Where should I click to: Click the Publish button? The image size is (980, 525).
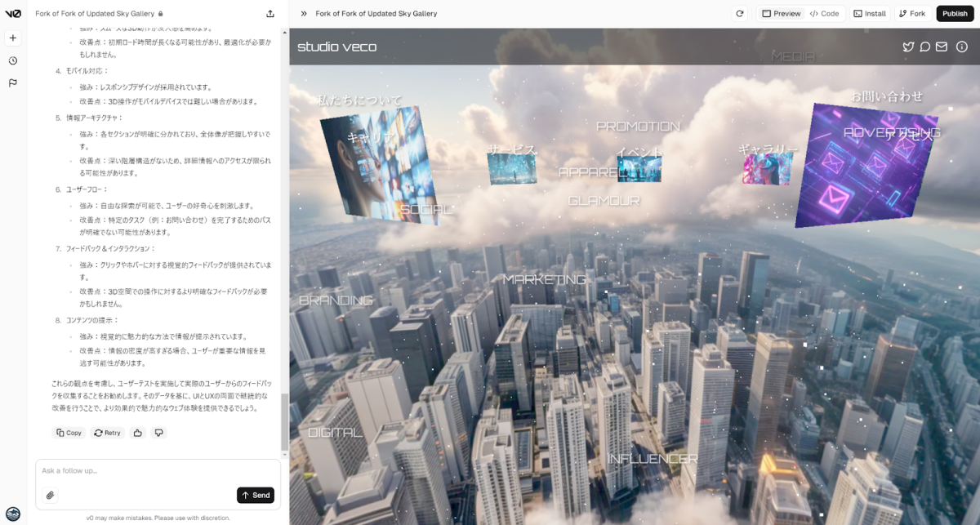tap(955, 14)
